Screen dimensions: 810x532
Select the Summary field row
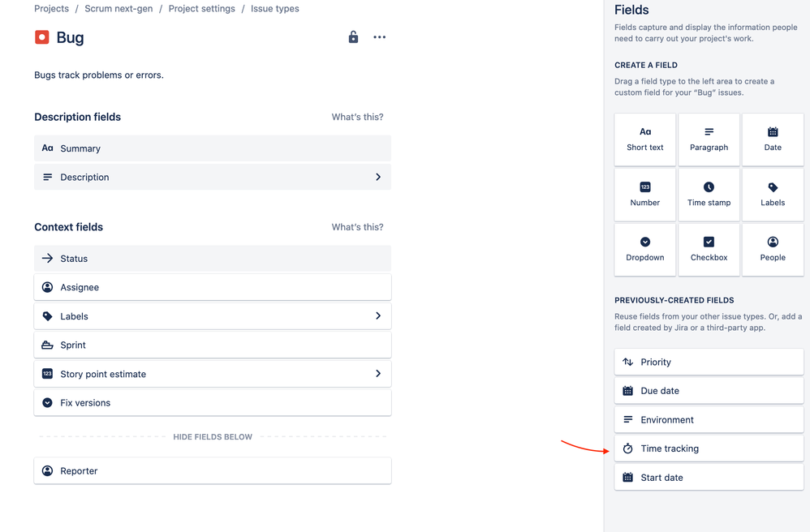tap(213, 148)
